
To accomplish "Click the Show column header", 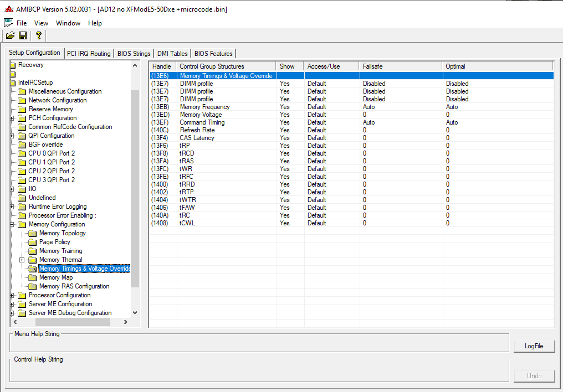I will (x=290, y=66).
